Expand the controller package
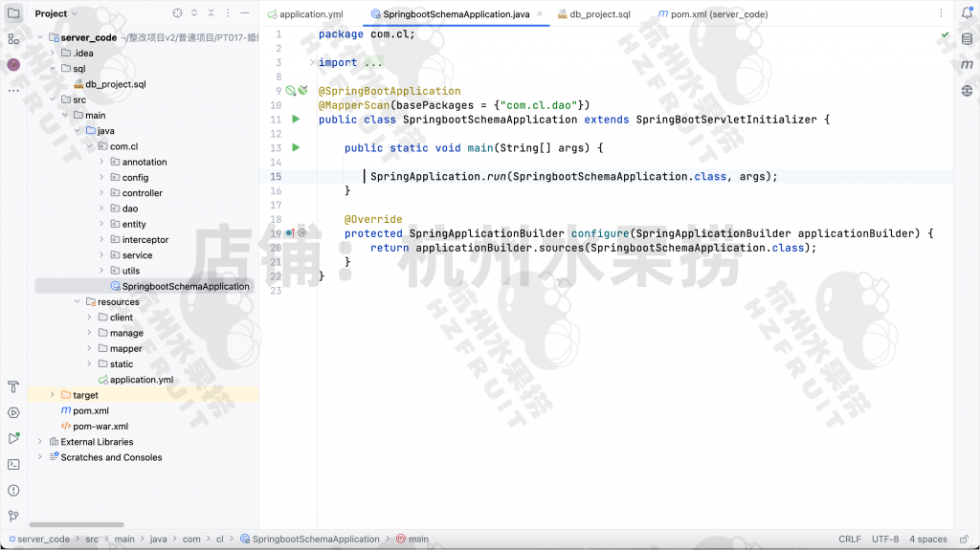 click(x=101, y=193)
